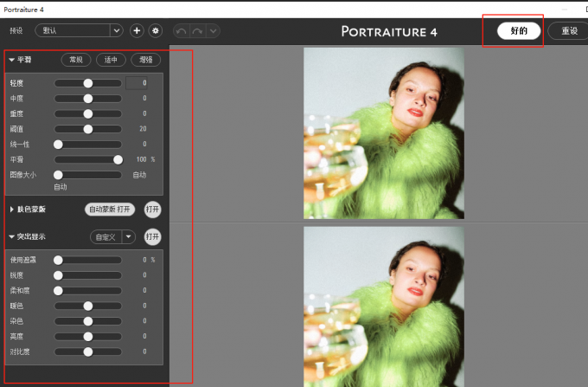Click the 重设 reset button
This screenshot has width=588, height=387.
pos(568,30)
